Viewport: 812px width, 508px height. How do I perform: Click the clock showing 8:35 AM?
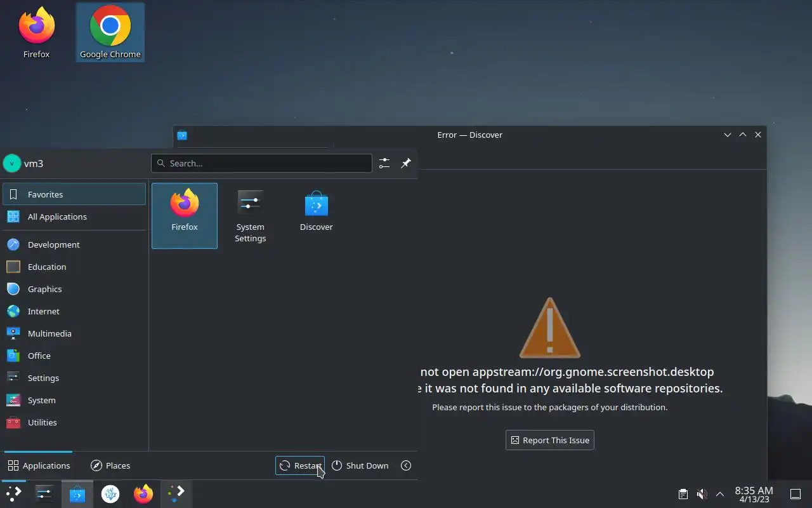pos(754,494)
